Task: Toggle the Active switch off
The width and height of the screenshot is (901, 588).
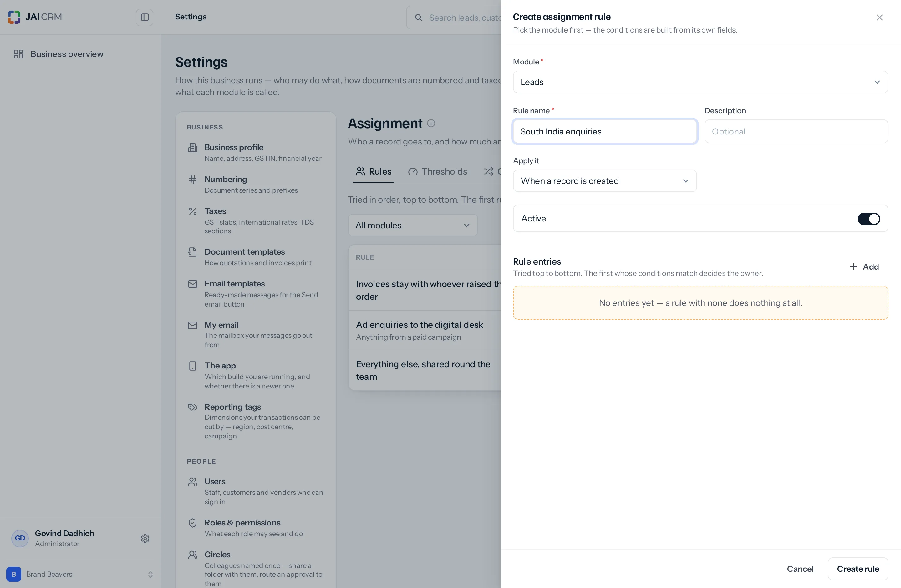Action: (x=868, y=219)
